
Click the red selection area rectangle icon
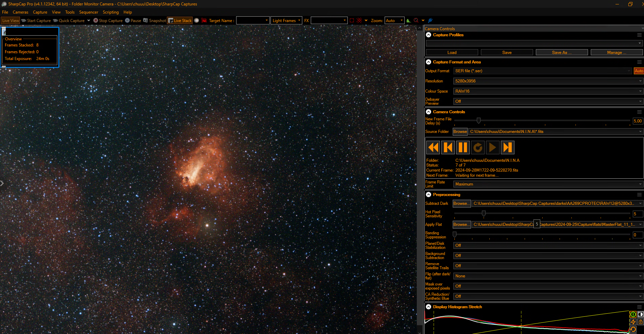(x=352, y=21)
